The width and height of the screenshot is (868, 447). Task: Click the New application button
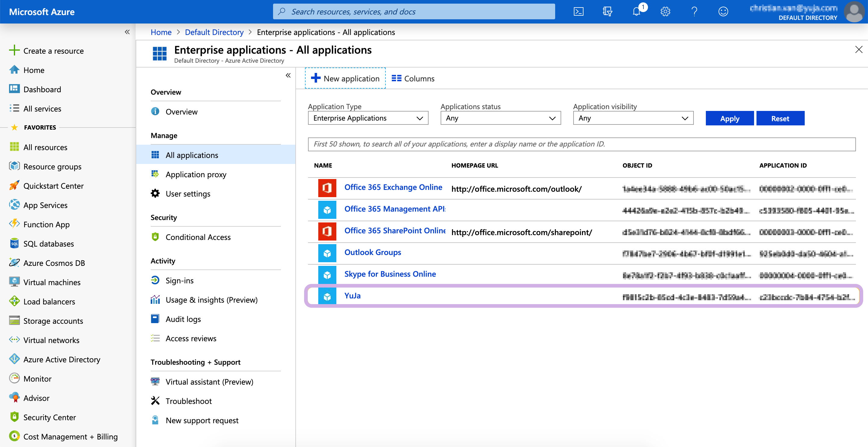[345, 79]
